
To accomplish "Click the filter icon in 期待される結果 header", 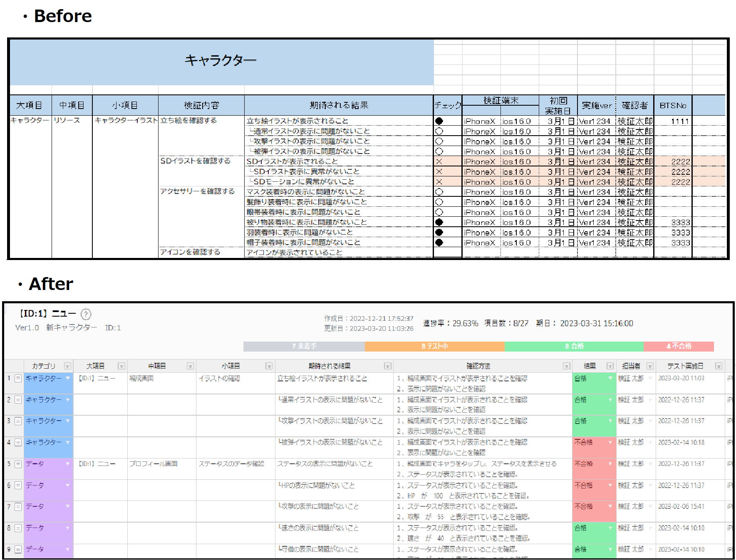I will tap(388, 366).
